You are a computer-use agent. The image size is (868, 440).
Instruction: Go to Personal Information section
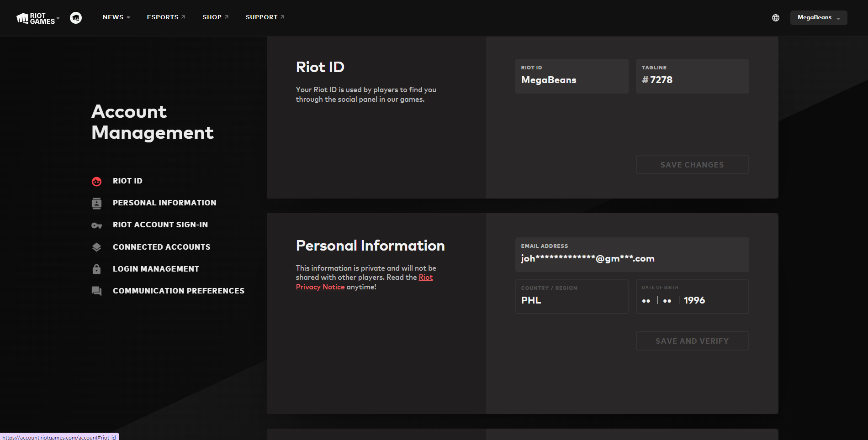click(164, 203)
